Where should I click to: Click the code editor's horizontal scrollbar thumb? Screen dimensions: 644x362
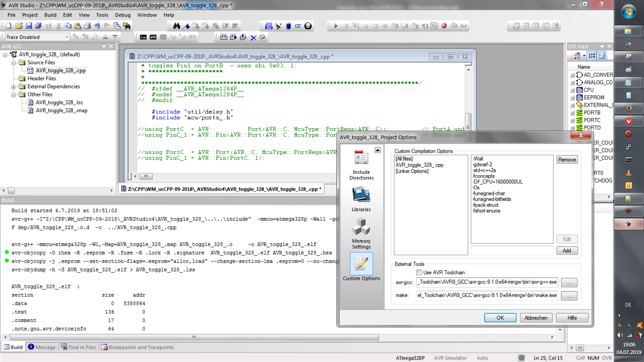click(146, 176)
